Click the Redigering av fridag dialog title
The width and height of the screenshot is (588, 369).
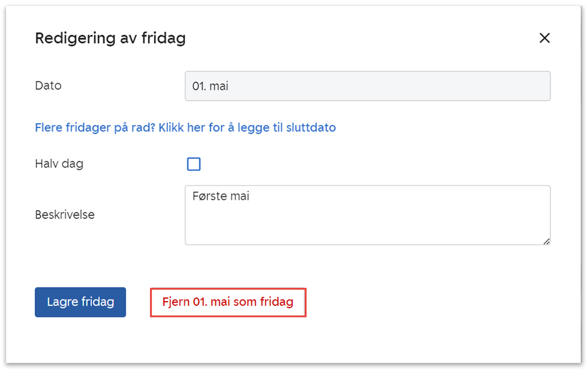[110, 39]
